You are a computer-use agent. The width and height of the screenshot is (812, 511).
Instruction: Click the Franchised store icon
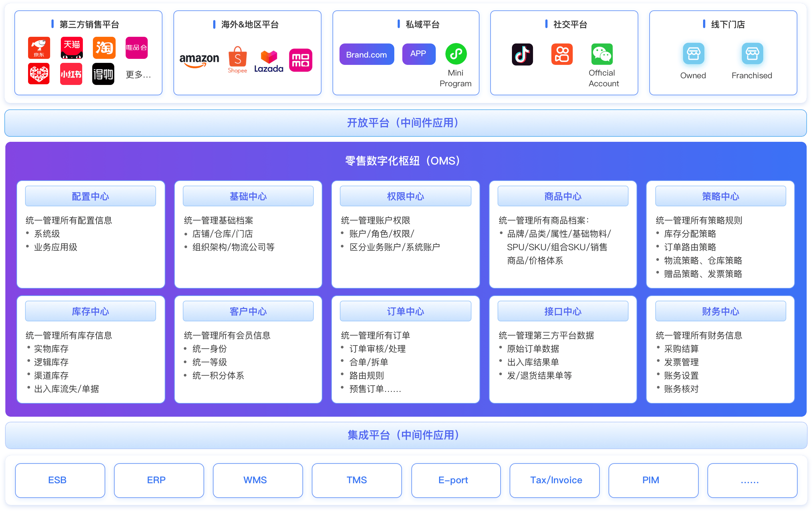point(752,53)
